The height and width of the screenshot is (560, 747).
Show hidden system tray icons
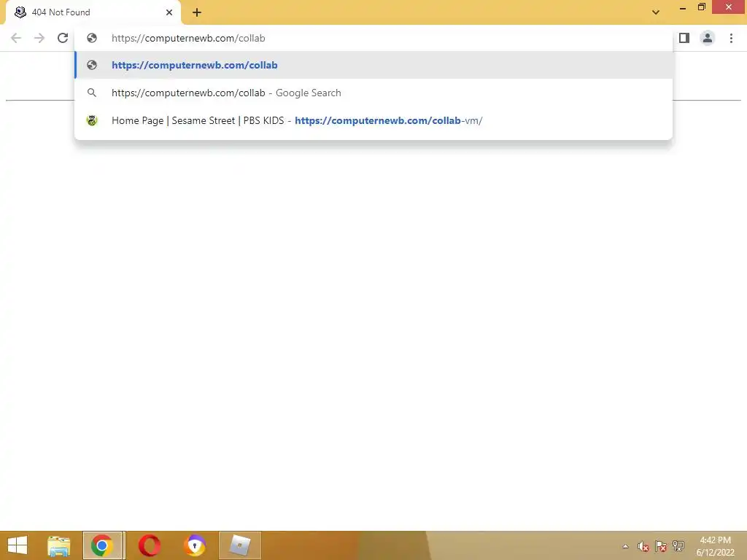click(x=625, y=546)
